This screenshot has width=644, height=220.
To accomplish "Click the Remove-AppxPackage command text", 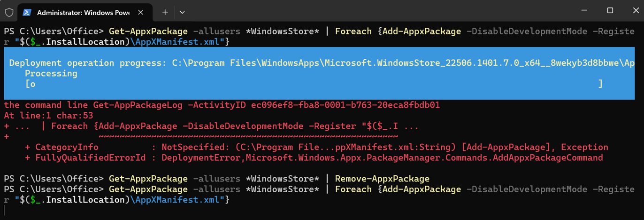I will point(382,179).
